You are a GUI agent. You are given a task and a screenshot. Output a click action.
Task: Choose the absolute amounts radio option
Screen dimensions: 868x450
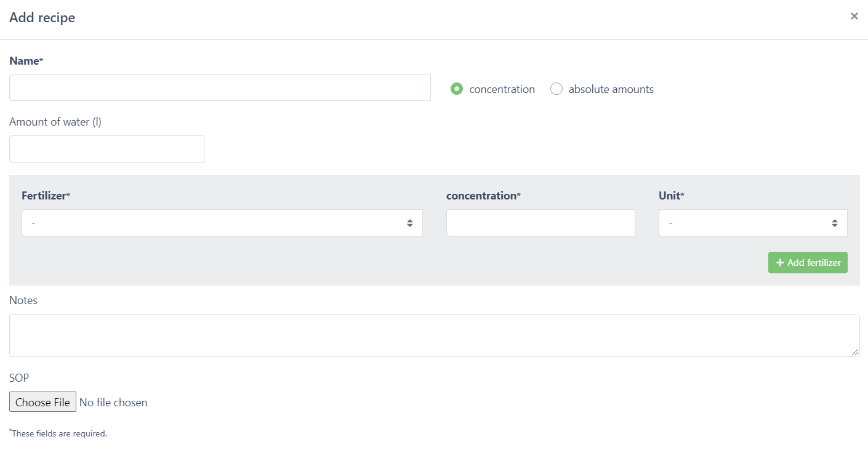tap(557, 89)
